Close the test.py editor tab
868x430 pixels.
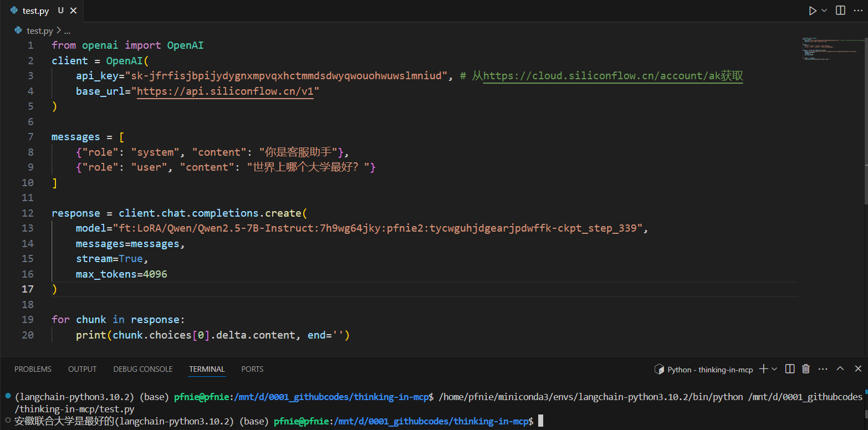pos(74,11)
